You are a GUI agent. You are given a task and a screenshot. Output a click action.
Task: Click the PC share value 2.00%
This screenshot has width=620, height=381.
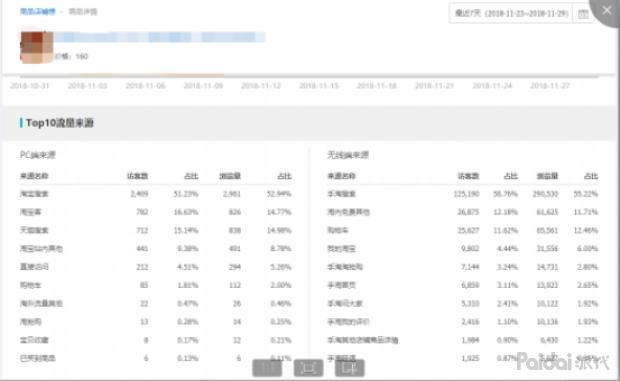[x=281, y=285]
